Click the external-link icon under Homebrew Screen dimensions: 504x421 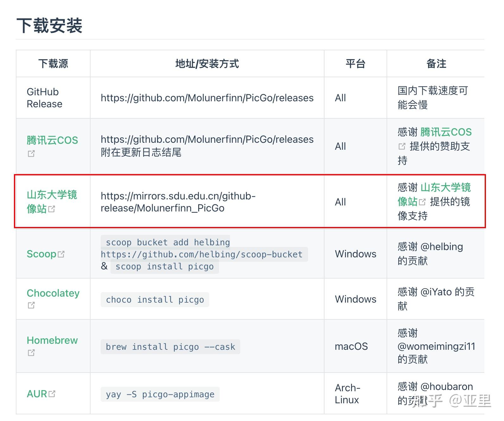pyautogui.click(x=31, y=352)
